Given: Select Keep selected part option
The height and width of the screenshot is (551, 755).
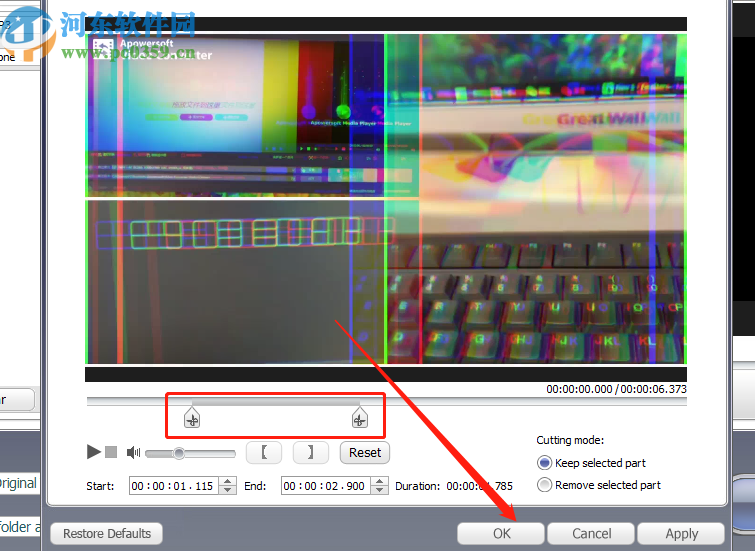Looking at the screenshot, I should 591,463.
